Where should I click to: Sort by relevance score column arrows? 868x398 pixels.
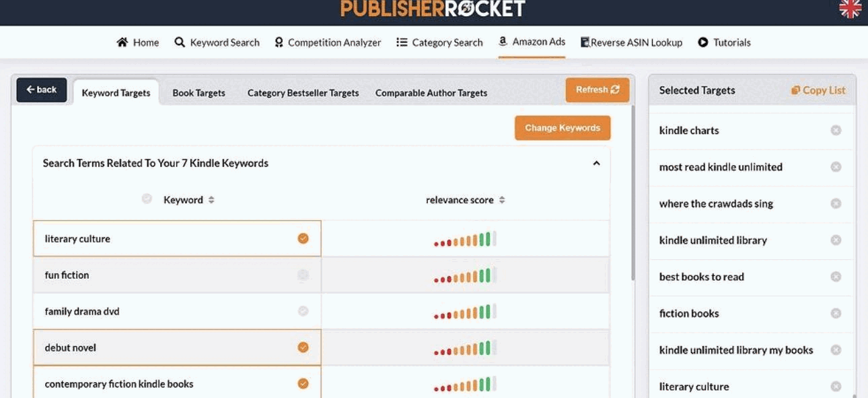(x=502, y=200)
